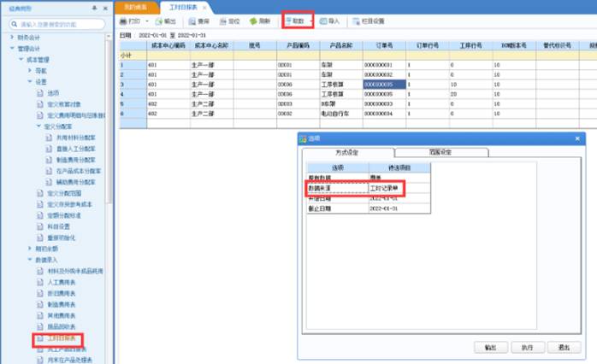
Task: Click the 执行 (Execute) button in dialog
Action: click(527, 348)
